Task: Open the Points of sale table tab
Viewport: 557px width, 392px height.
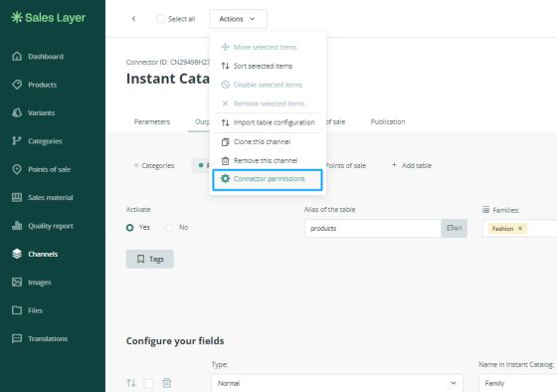Action: (x=346, y=165)
